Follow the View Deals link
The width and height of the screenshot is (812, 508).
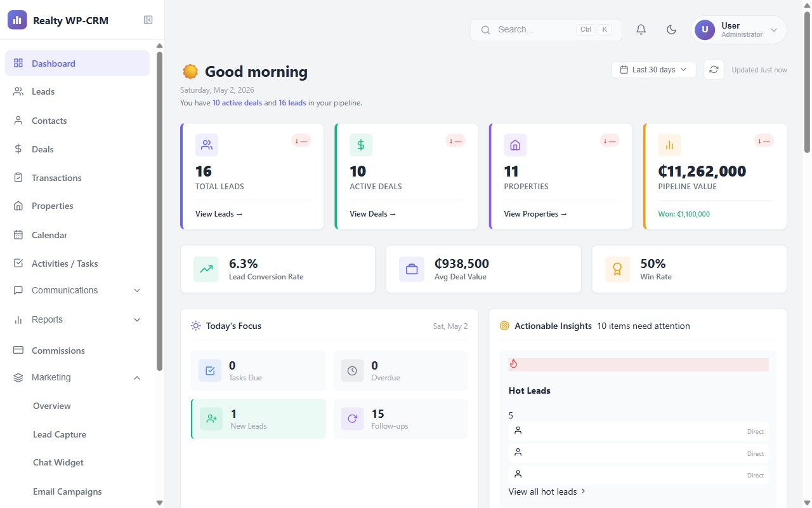click(373, 214)
